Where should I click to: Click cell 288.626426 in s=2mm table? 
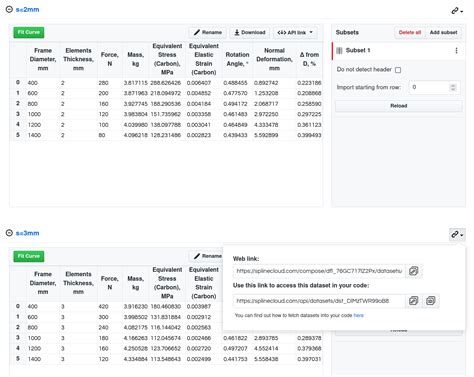[x=166, y=83]
